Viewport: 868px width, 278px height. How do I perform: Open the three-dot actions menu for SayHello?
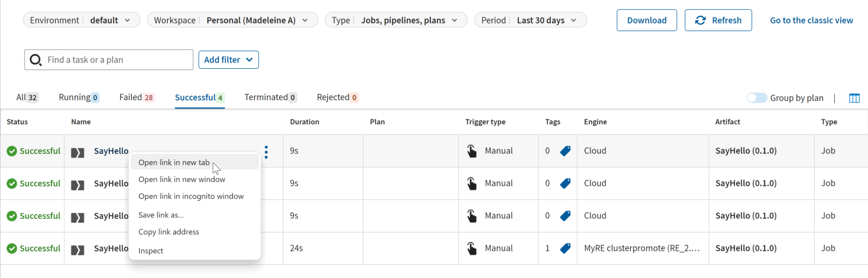[266, 151]
